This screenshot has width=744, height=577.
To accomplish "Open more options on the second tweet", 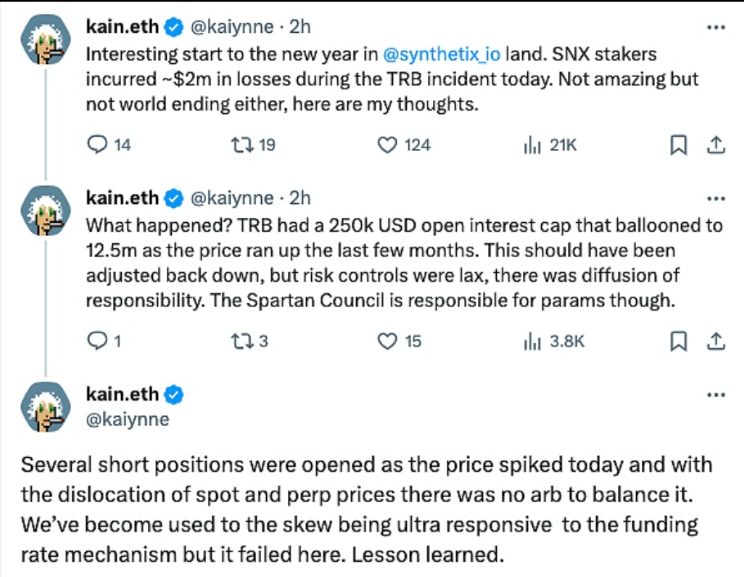I will coord(715,198).
